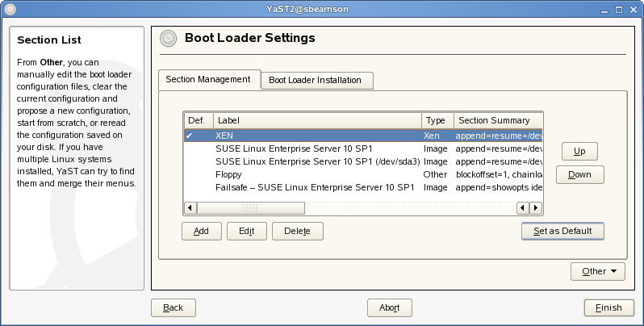Close the YaST2 window

point(634,8)
